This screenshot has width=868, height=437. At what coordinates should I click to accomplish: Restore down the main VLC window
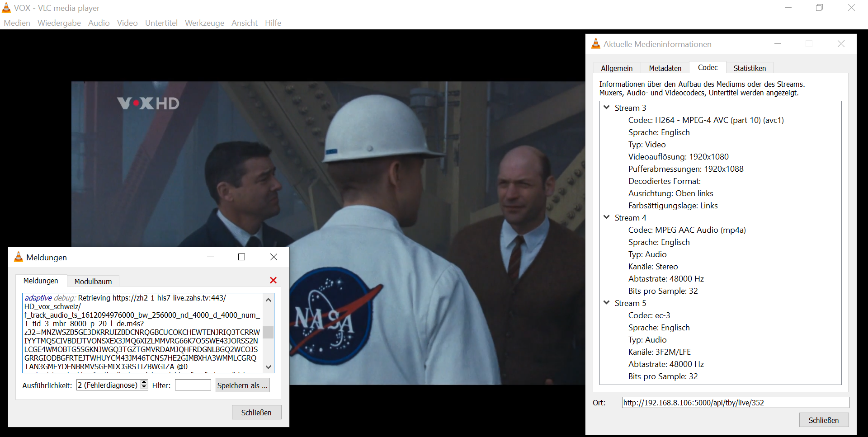point(819,8)
